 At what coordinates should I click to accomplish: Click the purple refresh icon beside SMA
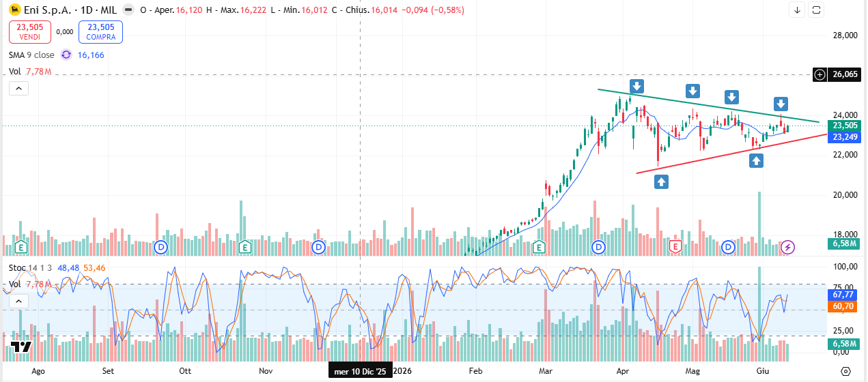66,55
